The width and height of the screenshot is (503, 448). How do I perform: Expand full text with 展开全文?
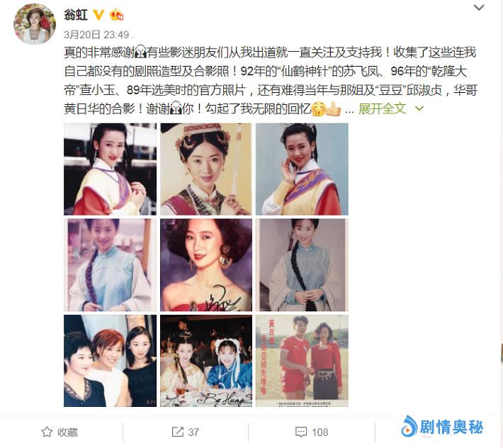point(383,108)
